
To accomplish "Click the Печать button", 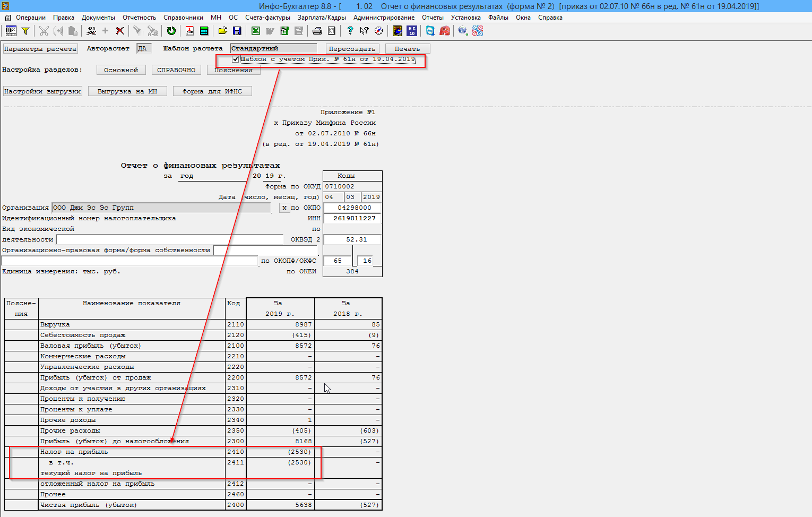I will [408, 49].
